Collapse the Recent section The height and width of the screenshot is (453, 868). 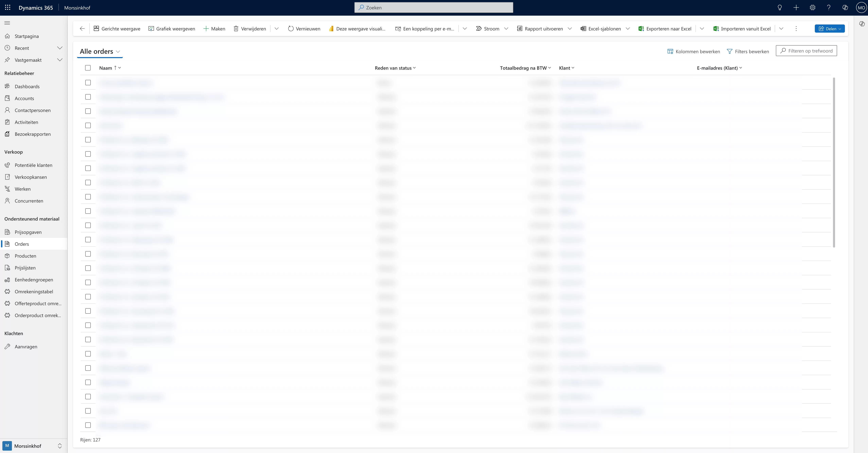pyautogui.click(x=60, y=48)
